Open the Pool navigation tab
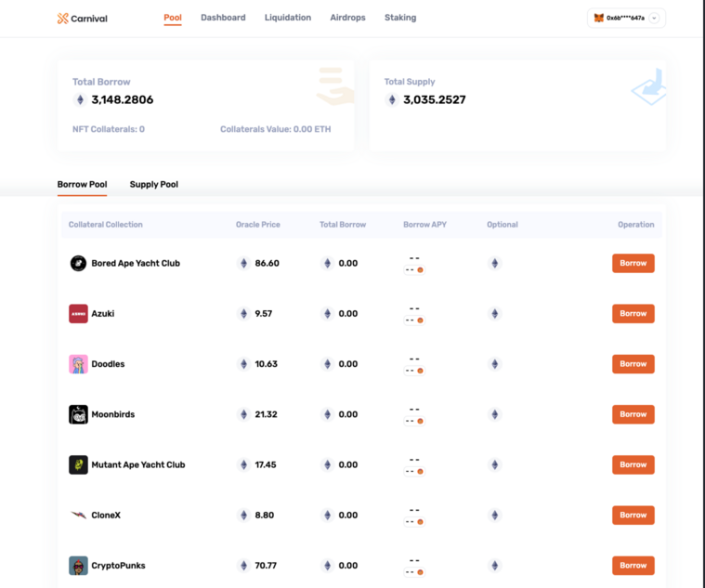705x588 pixels. pos(173,18)
